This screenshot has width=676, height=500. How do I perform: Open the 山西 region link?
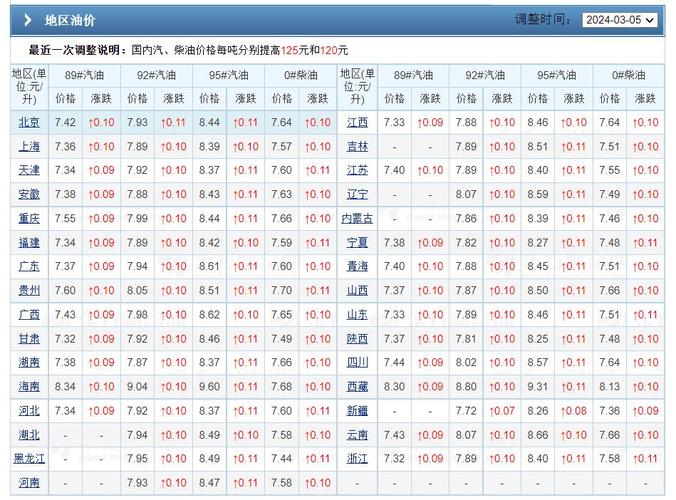357,291
